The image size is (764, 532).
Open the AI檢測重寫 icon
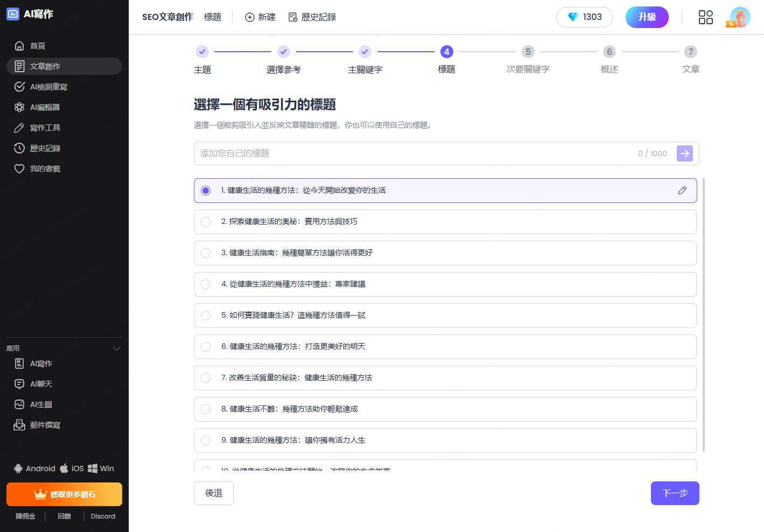click(19, 87)
